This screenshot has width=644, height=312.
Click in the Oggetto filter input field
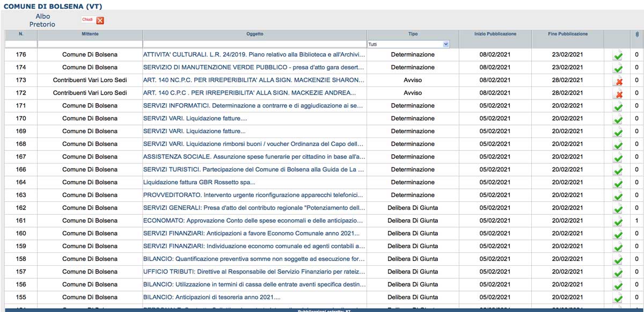pyautogui.click(x=254, y=44)
